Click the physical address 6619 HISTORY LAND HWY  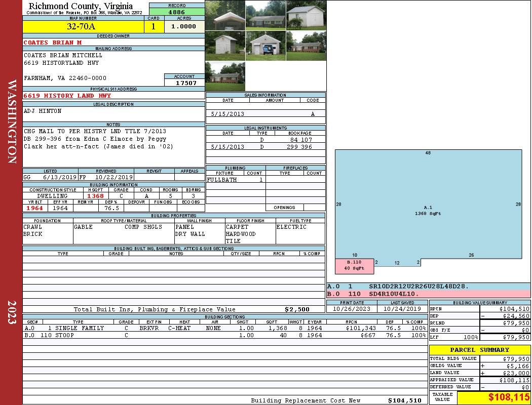[67, 96]
